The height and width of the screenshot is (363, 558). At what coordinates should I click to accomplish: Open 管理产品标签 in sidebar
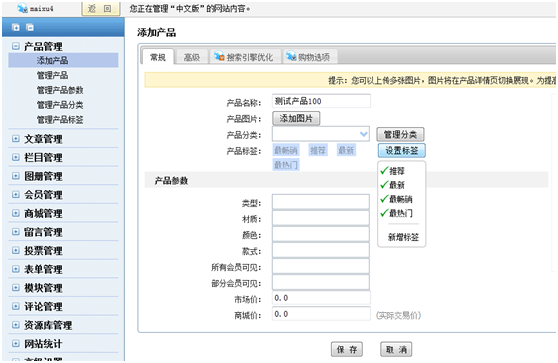(60, 120)
